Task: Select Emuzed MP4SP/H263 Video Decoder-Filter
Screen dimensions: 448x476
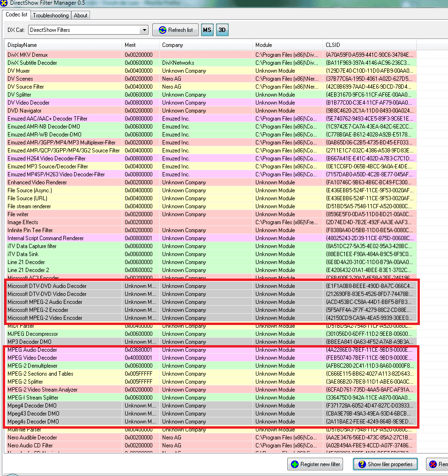Action: (x=211, y=174)
